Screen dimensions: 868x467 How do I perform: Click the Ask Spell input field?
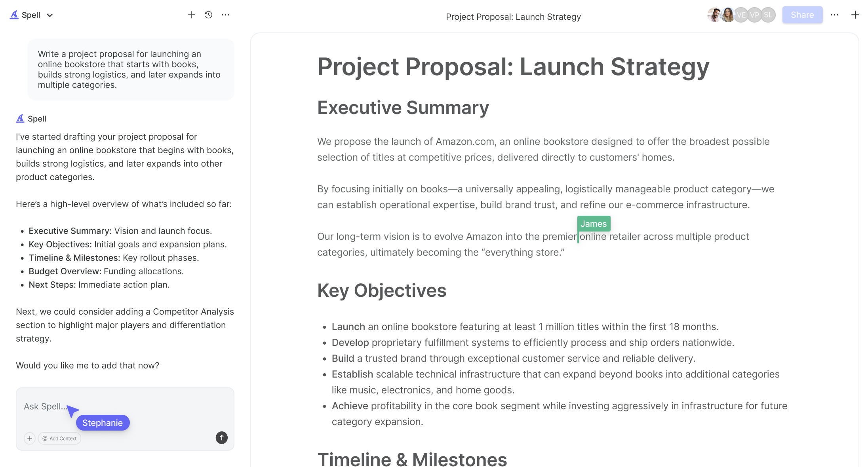[x=125, y=407]
